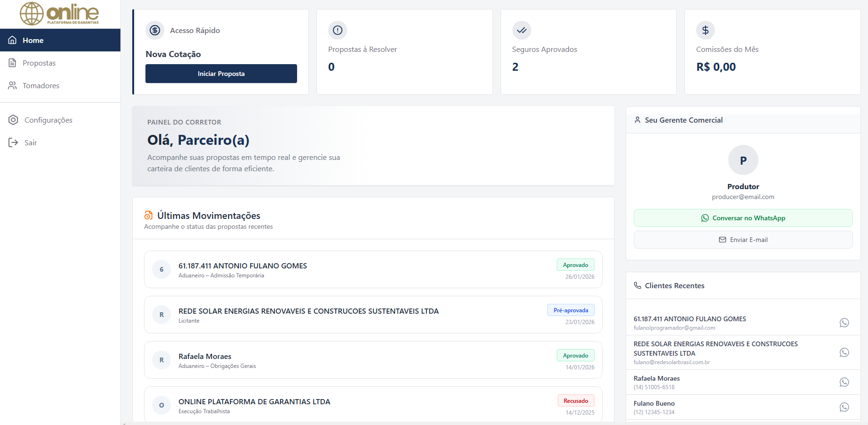The width and height of the screenshot is (868, 425).
Task: Click the double-check icon on Seguros Aprovados
Action: coord(521,30)
